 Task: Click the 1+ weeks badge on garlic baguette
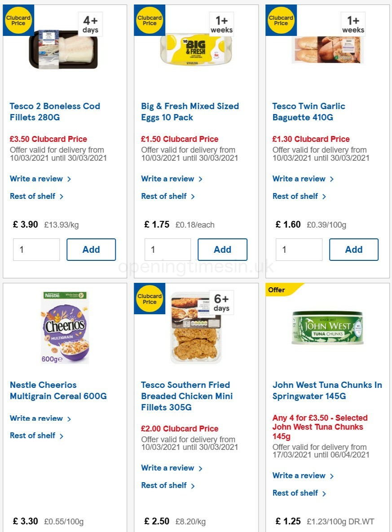(352, 26)
